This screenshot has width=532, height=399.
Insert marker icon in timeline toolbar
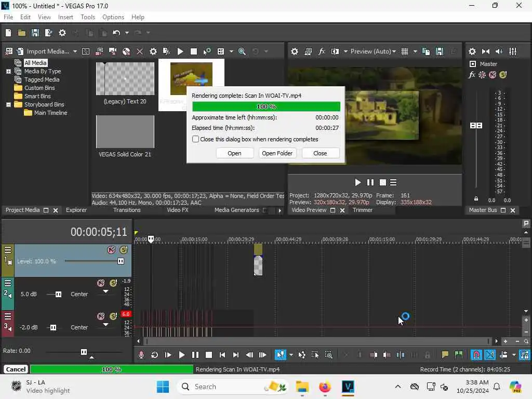coord(445,355)
